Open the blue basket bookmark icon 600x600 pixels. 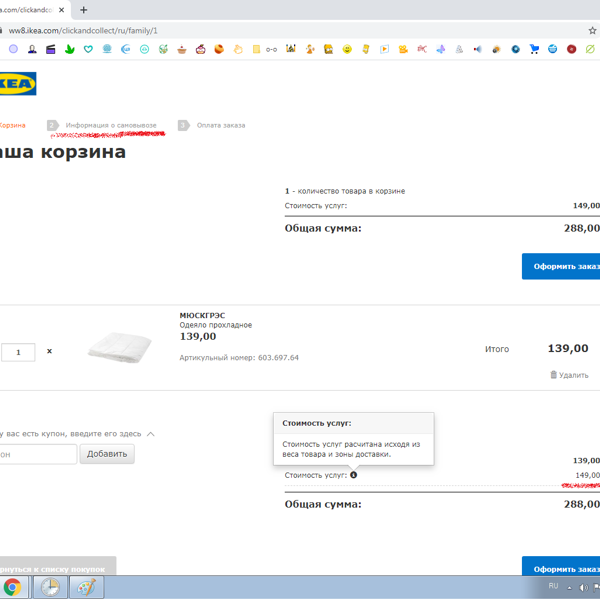click(x=553, y=49)
